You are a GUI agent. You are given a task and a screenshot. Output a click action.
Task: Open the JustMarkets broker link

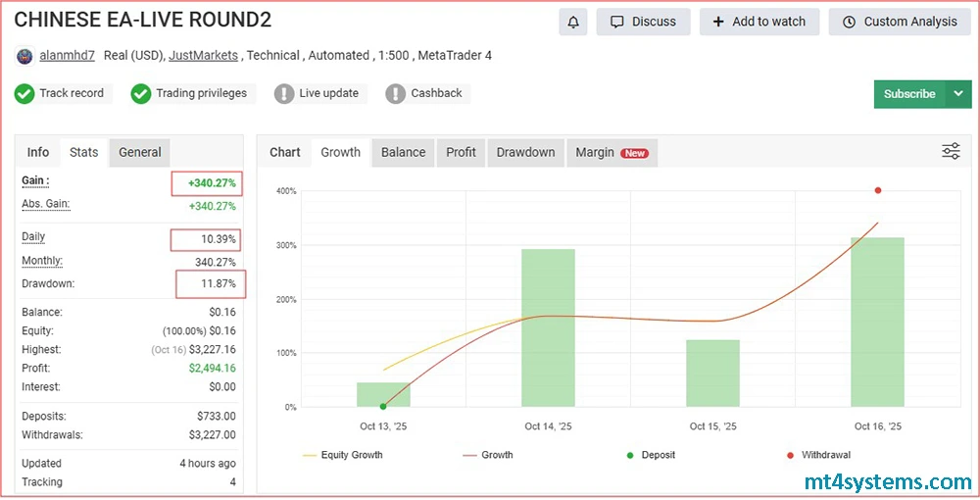[x=203, y=56]
